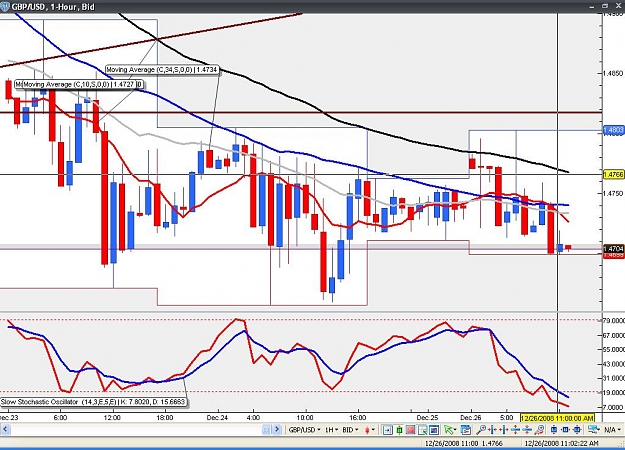Click the blue chart window icon
Image resolution: width=625 pixels, height=450 pixels.
tap(434, 430)
